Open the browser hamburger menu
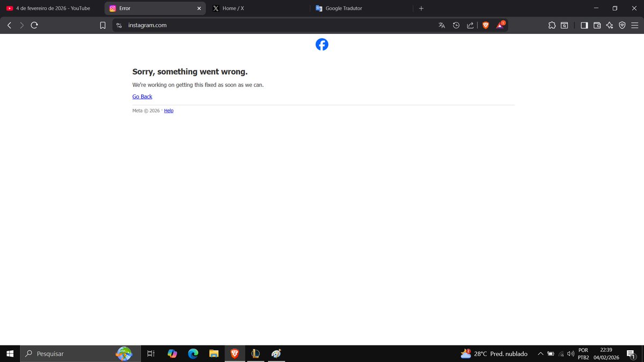This screenshot has height=362, width=644. coord(635,25)
